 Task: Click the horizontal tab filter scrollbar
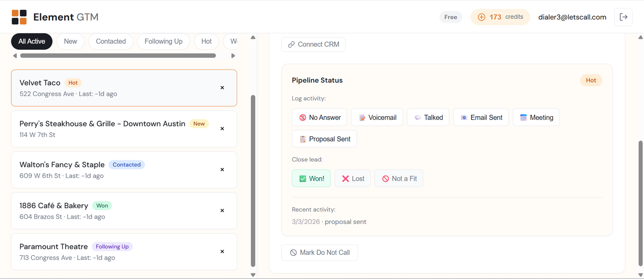click(118, 56)
